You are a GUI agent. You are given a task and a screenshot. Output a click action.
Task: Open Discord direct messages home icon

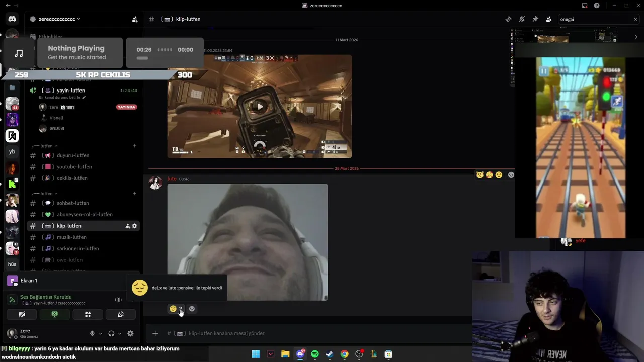coord(12,19)
